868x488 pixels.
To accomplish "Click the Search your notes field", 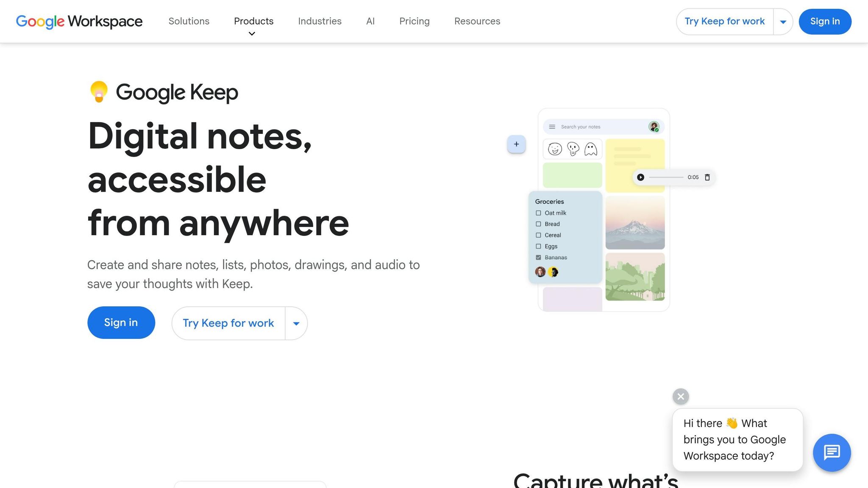I will pyautogui.click(x=604, y=127).
